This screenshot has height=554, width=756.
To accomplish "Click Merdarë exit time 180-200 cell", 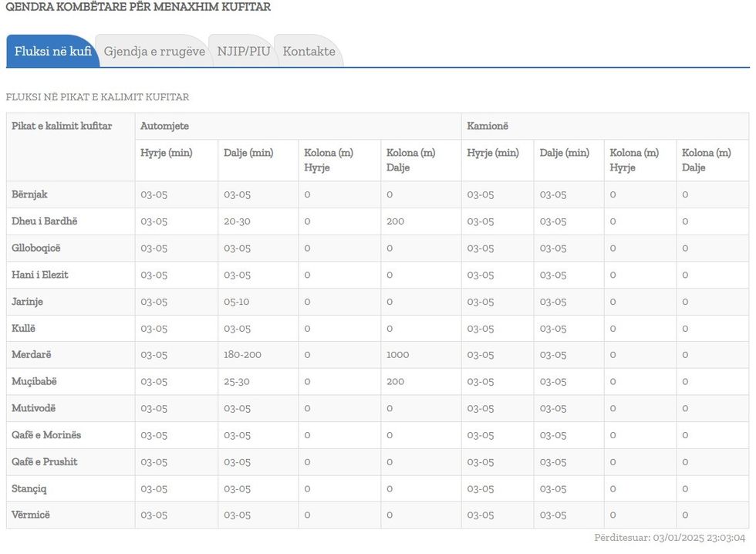I will [242, 355].
